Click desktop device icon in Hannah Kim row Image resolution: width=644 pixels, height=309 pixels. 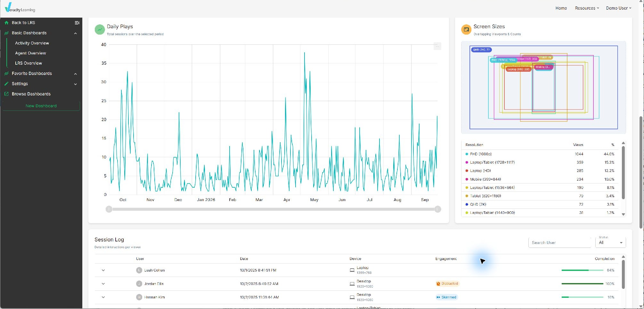point(352,297)
